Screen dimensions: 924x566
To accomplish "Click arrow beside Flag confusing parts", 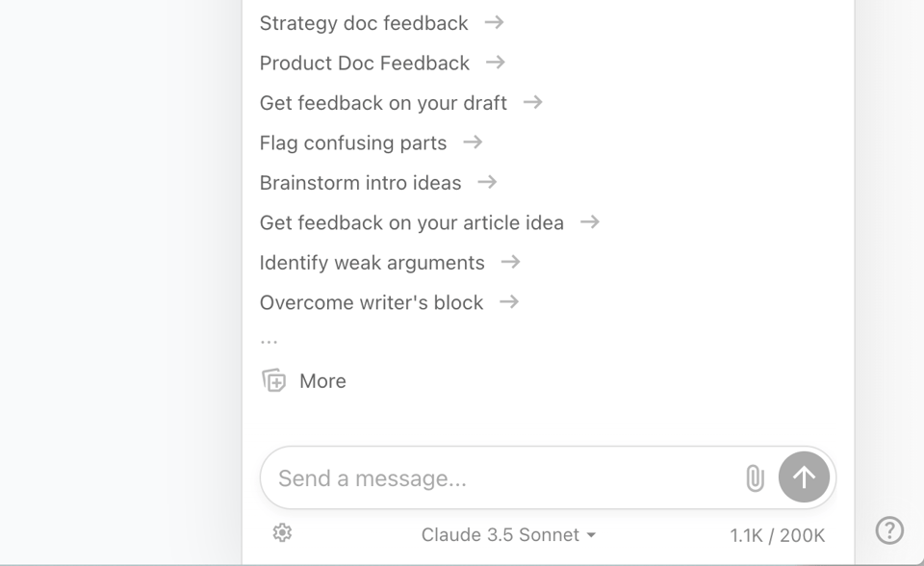I will pos(473,142).
